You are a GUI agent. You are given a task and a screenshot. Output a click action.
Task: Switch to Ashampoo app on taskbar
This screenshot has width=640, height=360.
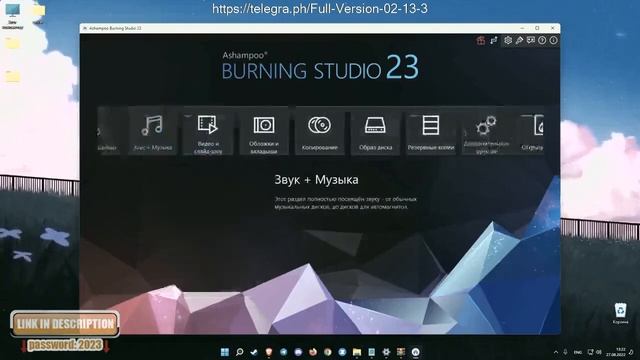[416, 352]
